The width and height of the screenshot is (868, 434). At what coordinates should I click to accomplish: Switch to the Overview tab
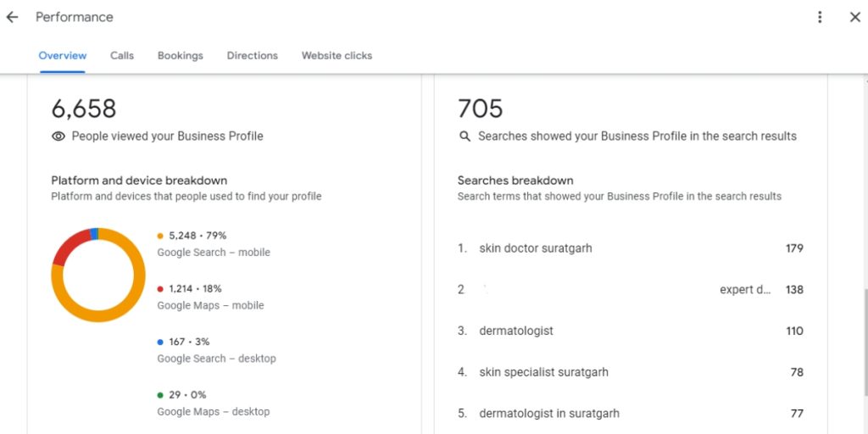point(63,56)
